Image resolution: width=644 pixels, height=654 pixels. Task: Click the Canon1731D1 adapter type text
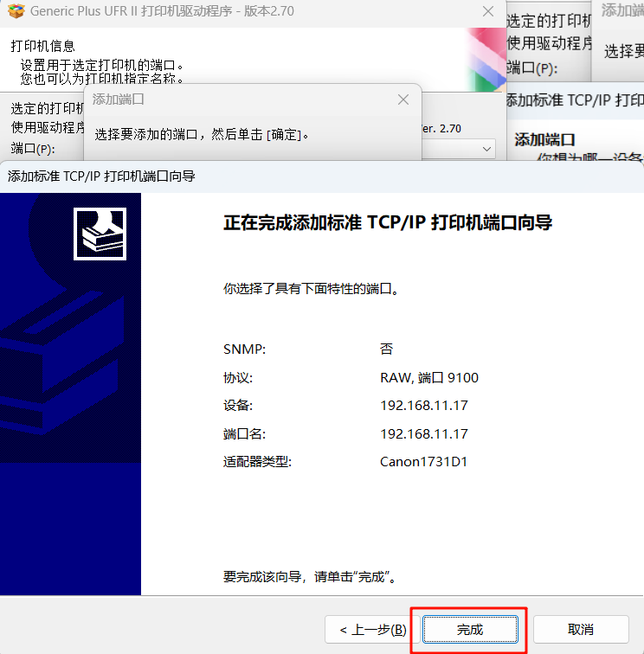(423, 462)
